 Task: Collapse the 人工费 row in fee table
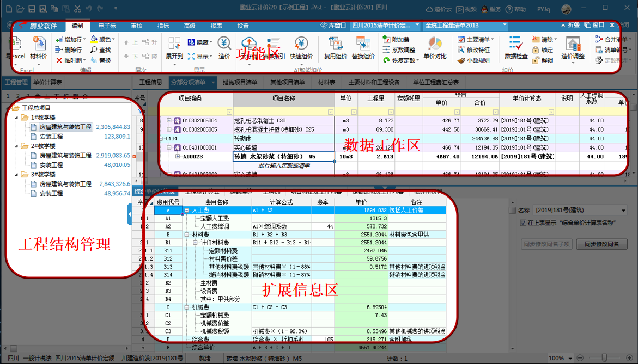point(187,211)
